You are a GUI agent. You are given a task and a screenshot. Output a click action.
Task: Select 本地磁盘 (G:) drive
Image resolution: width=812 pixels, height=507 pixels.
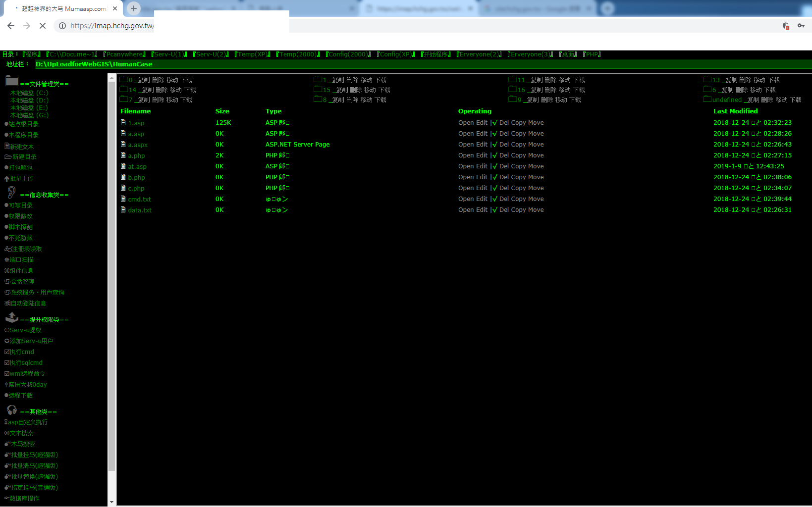[29, 115]
